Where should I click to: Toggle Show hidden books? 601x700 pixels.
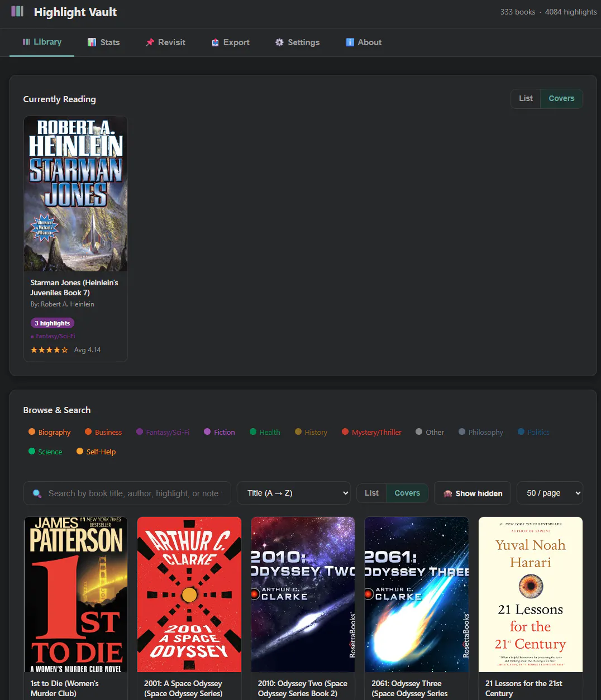[x=473, y=493]
